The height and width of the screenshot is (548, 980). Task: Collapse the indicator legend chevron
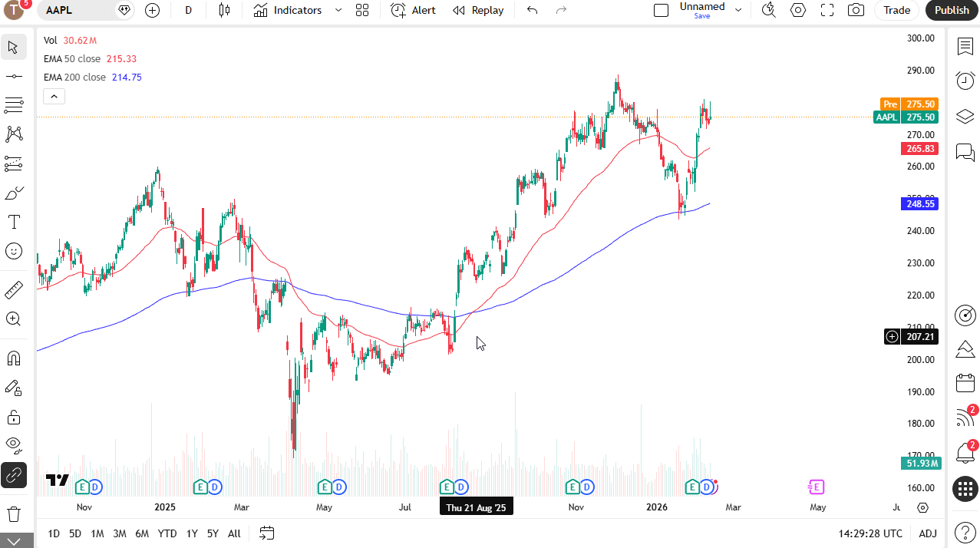(54, 96)
